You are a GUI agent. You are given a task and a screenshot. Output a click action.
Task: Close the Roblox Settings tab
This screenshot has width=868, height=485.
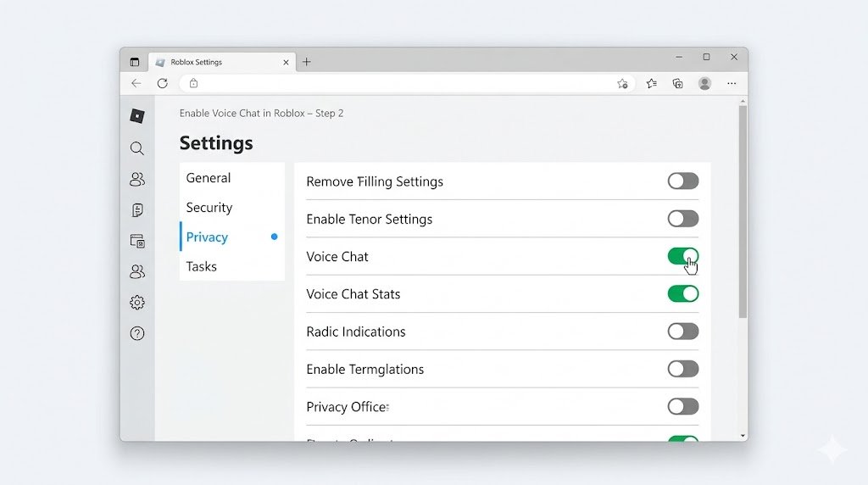click(x=286, y=63)
